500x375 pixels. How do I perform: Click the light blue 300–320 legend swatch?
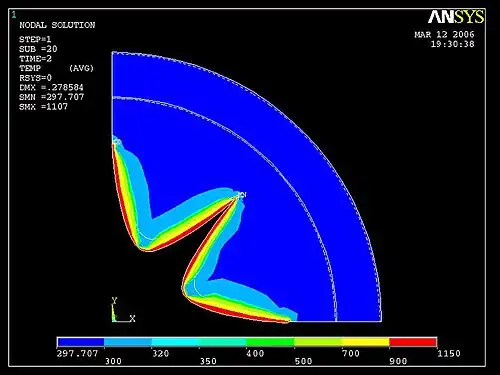[128, 342]
